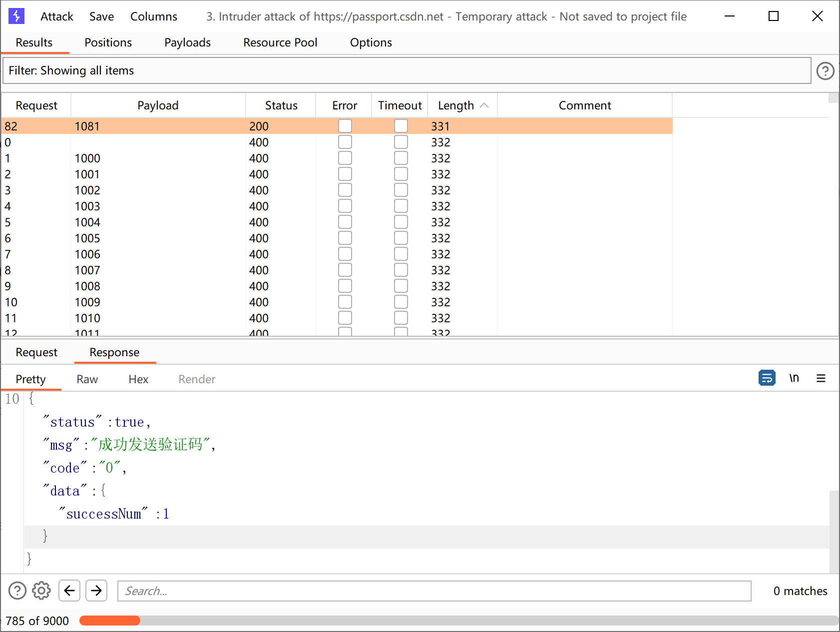Open the response viewer hamburger menu

coord(821,378)
